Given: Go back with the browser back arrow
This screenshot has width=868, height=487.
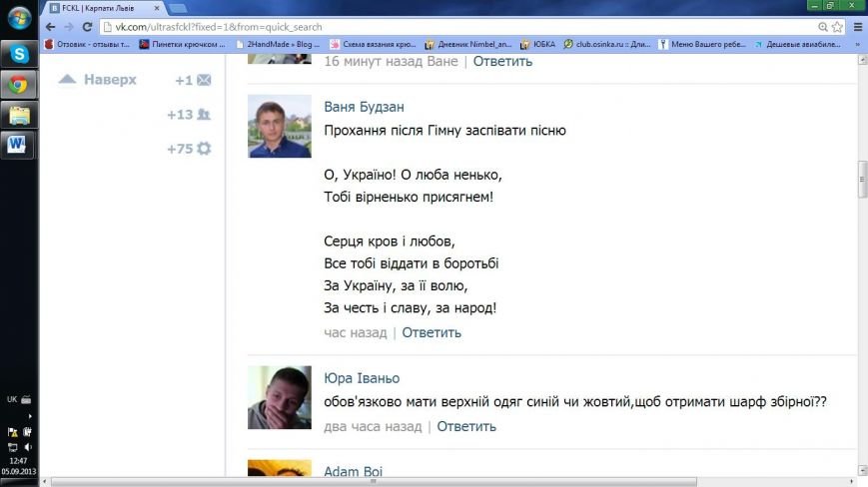Looking at the screenshot, I should click(x=50, y=27).
